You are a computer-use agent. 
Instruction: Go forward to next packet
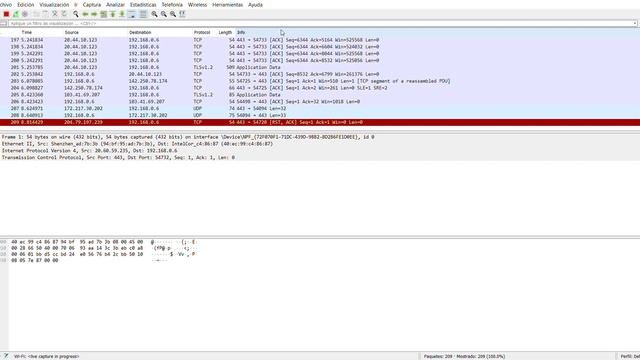tap(94, 14)
